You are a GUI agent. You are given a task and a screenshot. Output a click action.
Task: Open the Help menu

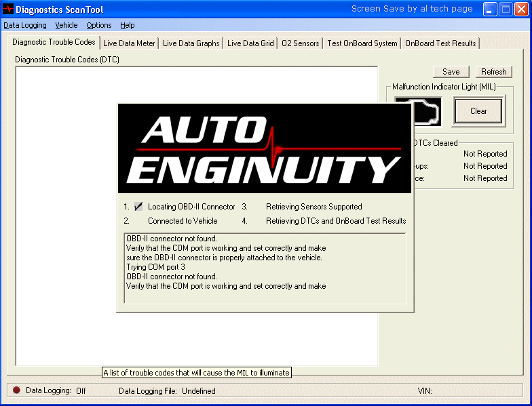pyautogui.click(x=128, y=25)
